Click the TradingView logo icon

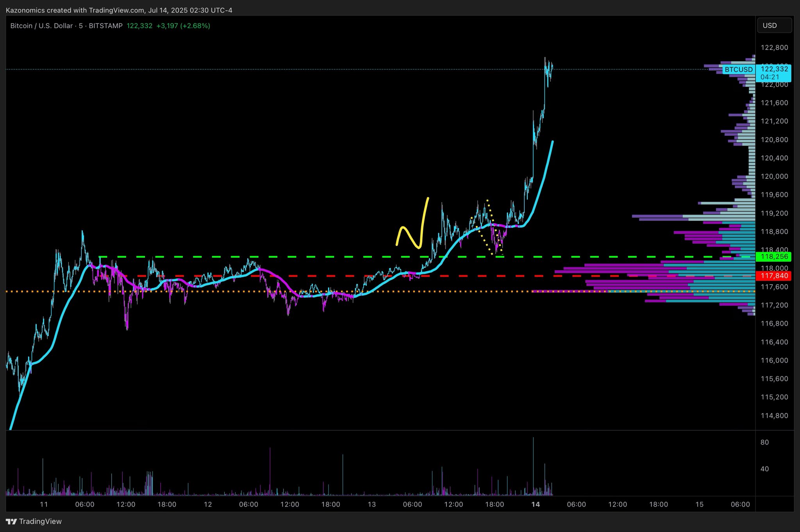point(11,521)
